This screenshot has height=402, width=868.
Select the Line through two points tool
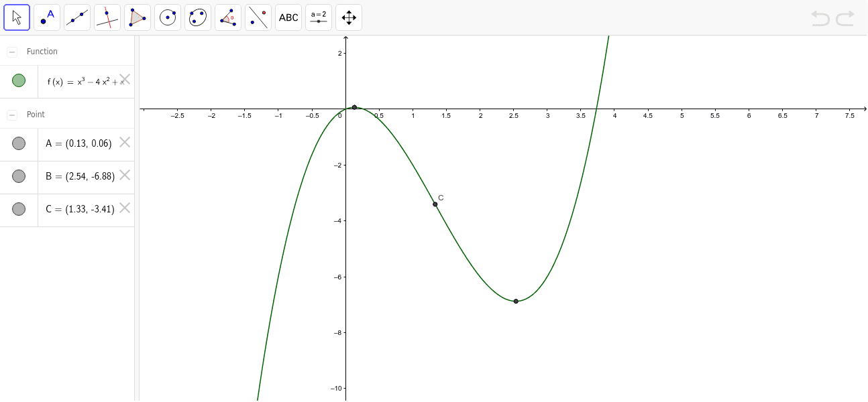pyautogui.click(x=77, y=17)
